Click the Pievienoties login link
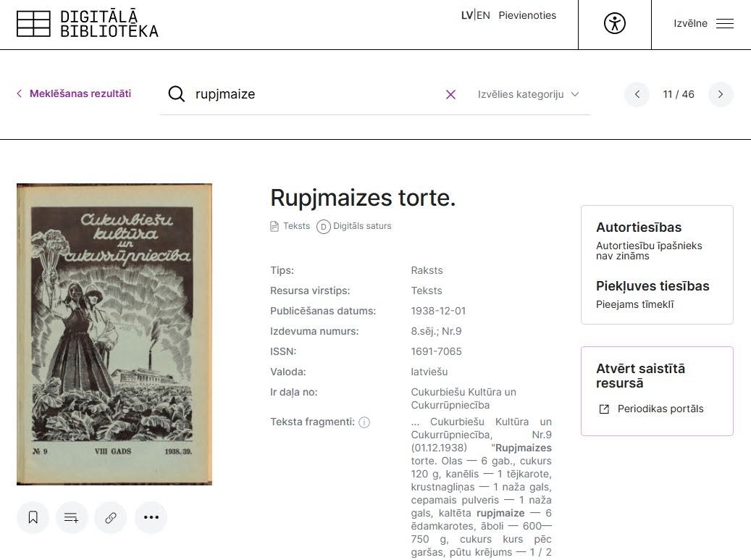This screenshot has height=560, width=751. pyautogui.click(x=527, y=15)
